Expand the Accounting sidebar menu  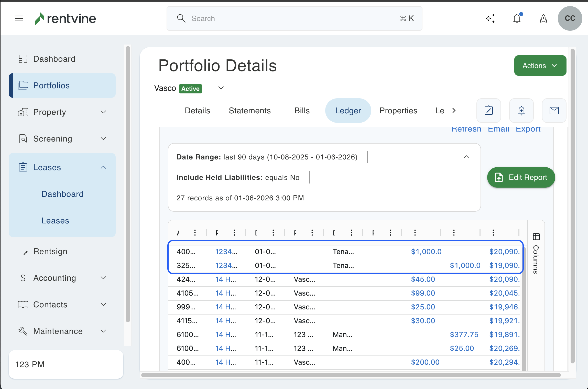coord(103,278)
